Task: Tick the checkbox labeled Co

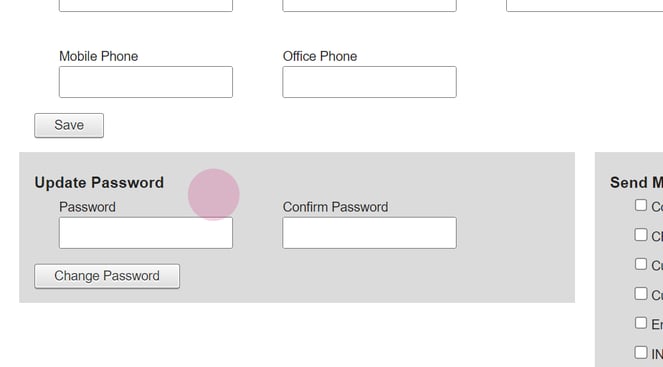Action: (641, 205)
